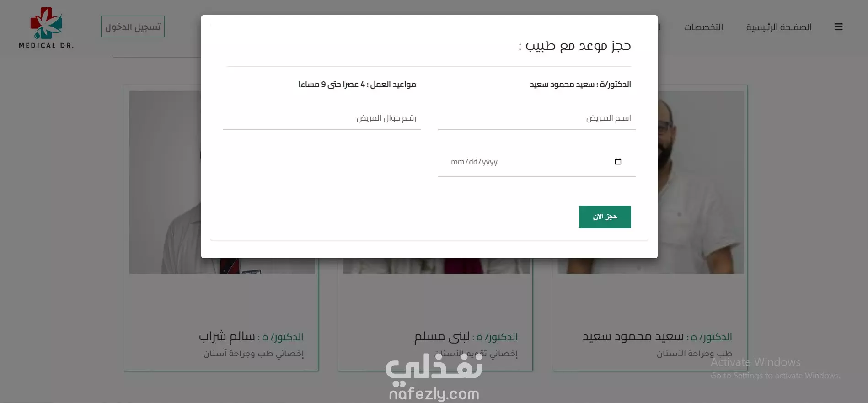Select doctor name سعيد محمود سعيد on card
The width and height of the screenshot is (868, 403).
633,337
